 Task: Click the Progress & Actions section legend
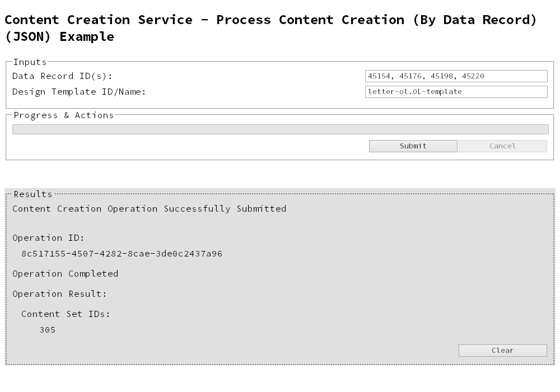pyautogui.click(x=62, y=115)
